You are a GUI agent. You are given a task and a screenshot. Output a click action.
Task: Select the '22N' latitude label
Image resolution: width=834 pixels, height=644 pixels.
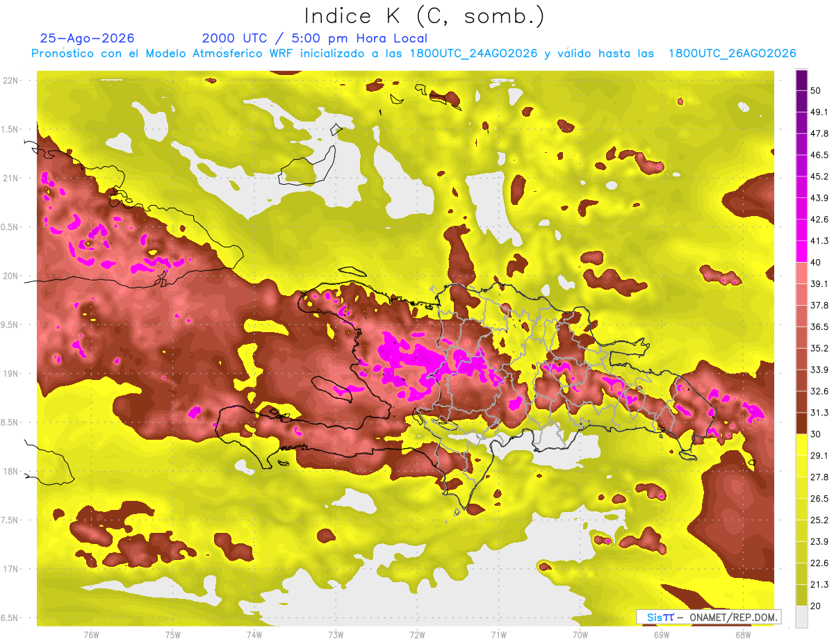[x=10, y=80]
